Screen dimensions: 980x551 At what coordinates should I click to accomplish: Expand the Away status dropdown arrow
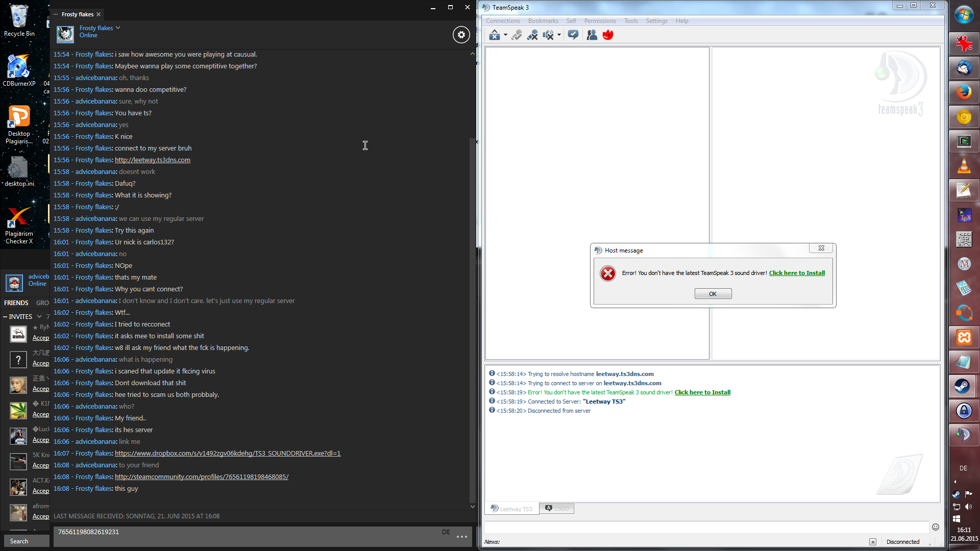tap(505, 35)
